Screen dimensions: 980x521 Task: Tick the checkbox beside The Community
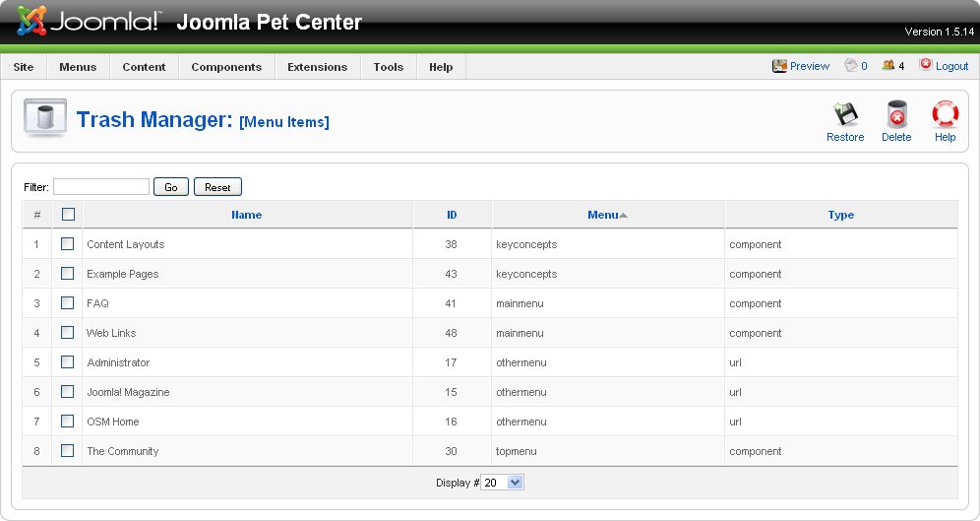[68, 450]
